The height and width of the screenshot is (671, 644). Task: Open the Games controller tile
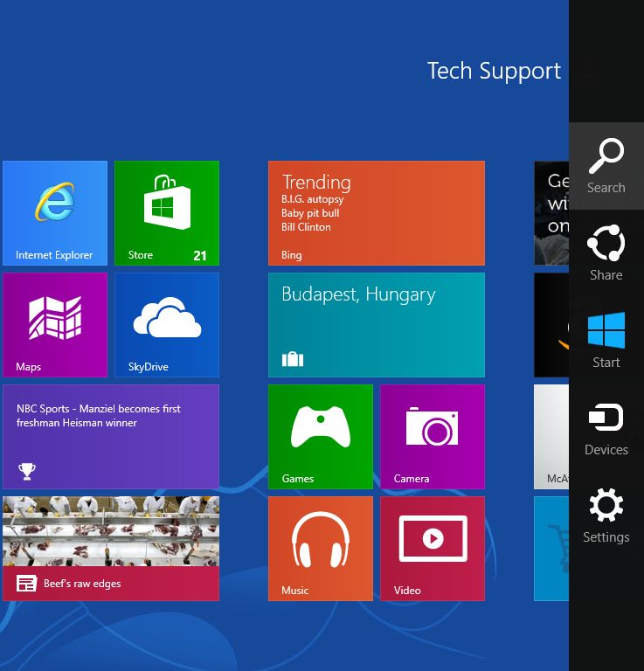(x=321, y=437)
